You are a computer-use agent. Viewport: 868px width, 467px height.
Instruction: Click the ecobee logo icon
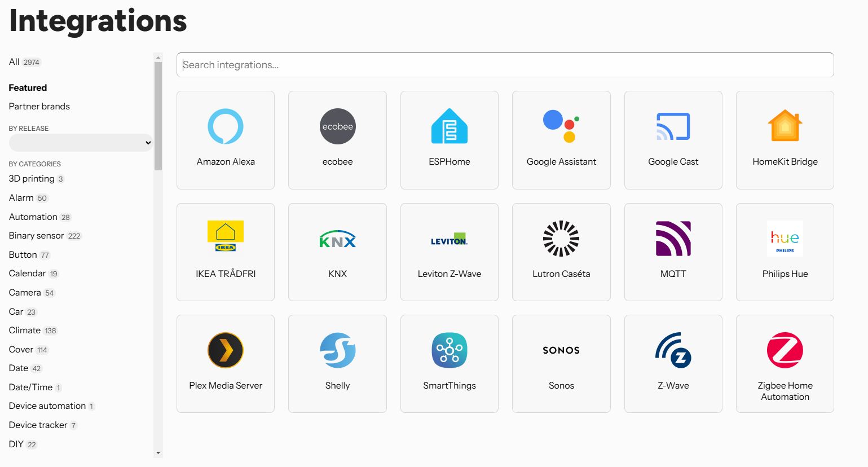click(337, 126)
